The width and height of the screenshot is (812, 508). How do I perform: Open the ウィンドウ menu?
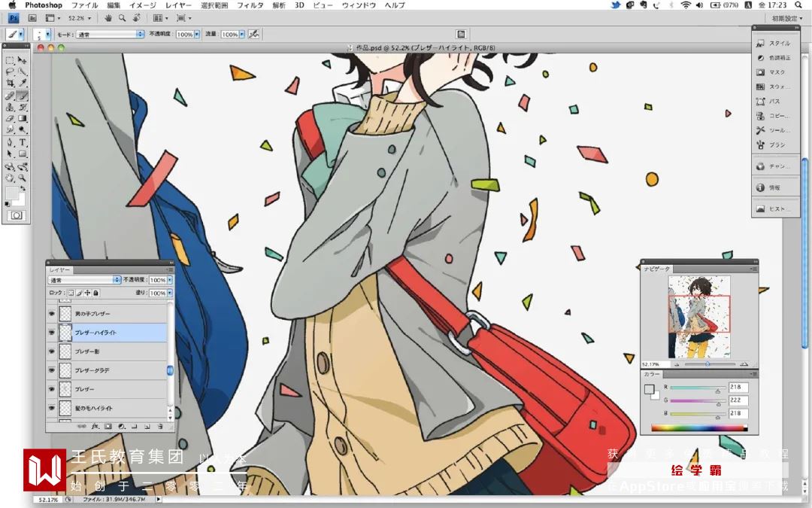coord(359,5)
